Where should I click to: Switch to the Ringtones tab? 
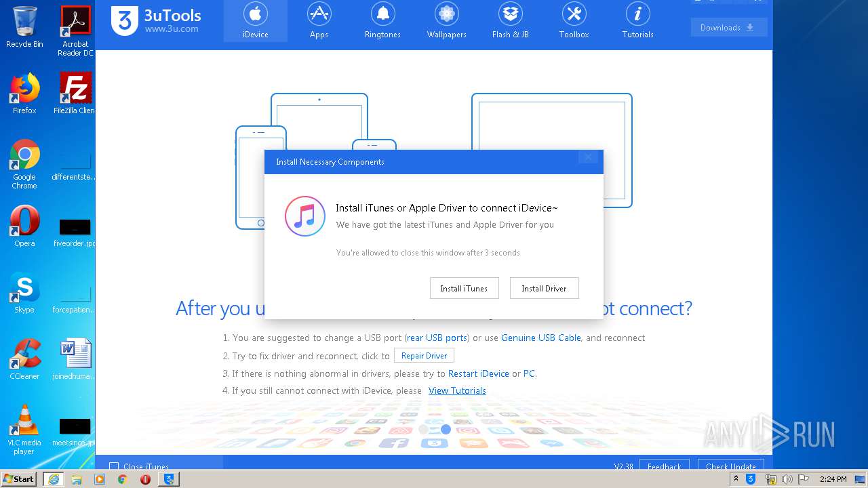382,21
